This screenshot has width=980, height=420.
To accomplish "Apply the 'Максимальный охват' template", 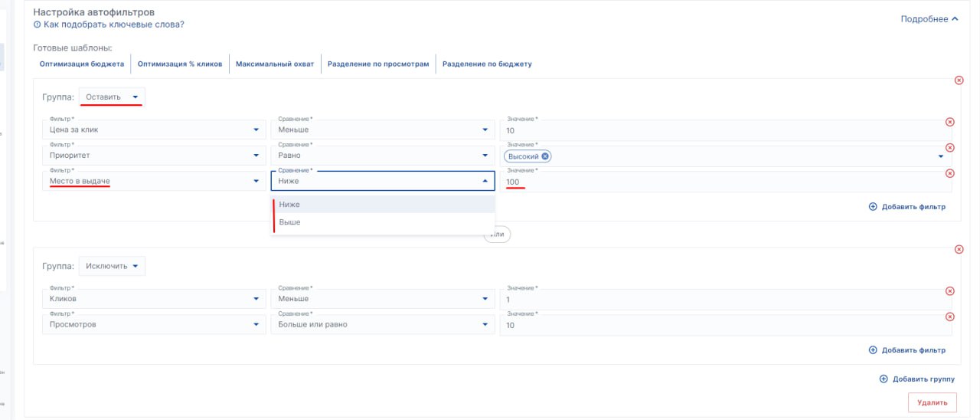I will point(275,64).
